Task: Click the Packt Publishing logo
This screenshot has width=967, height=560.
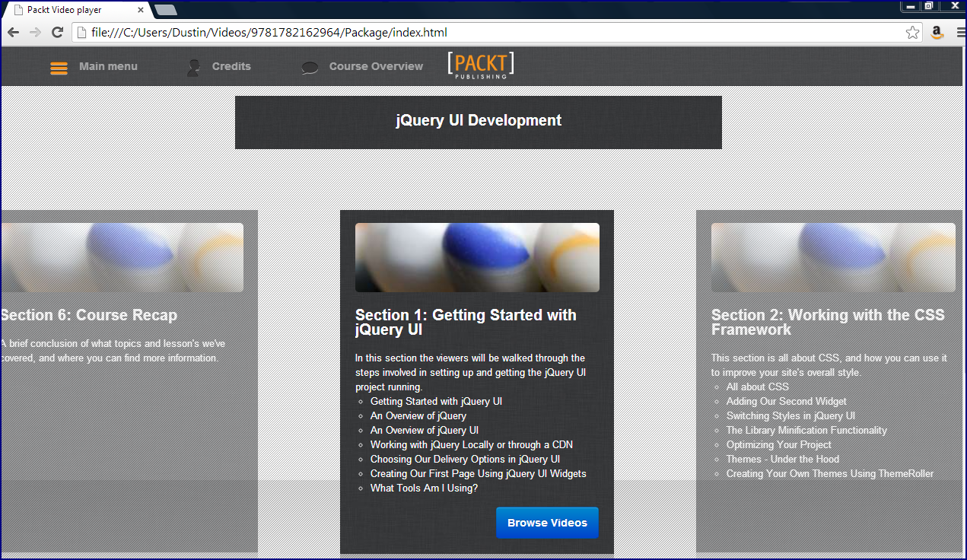Action: pyautogui.click(x=481, y=65)
